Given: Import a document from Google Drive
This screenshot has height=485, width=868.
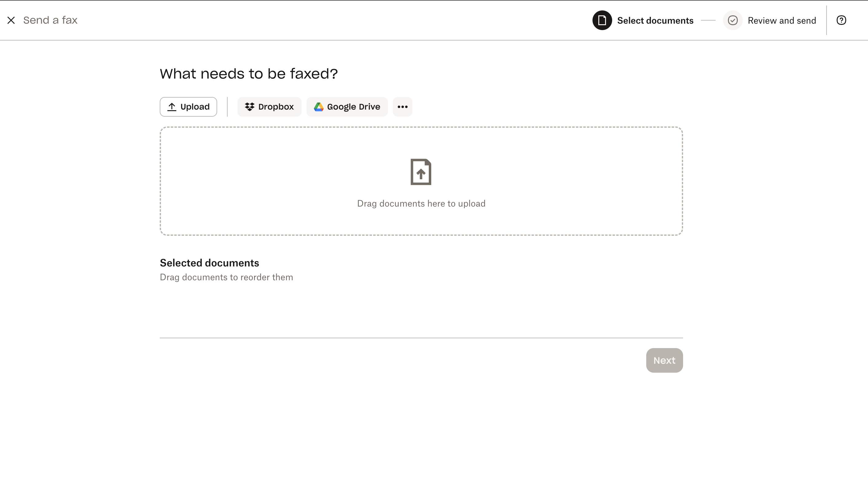Looking at the screenshot, I should coord(347,107).
